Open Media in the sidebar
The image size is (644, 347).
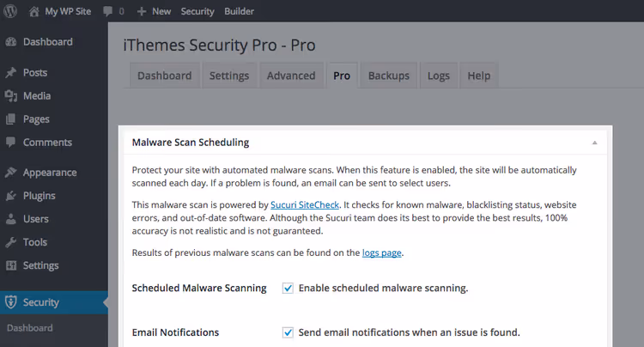pos(37,96)
